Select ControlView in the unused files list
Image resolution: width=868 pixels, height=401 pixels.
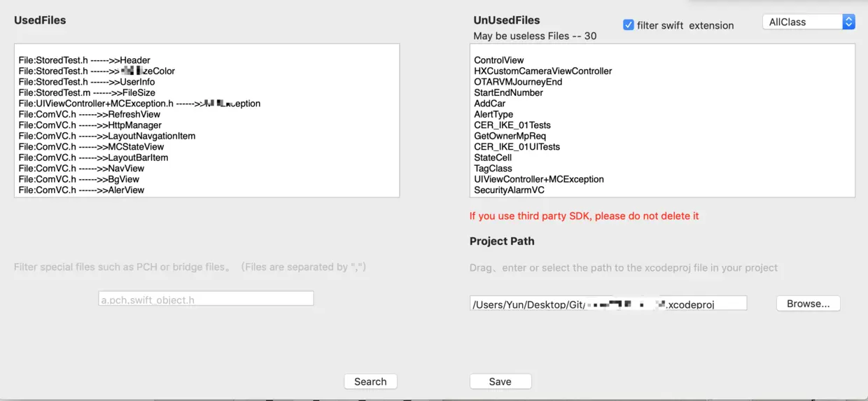499,60
